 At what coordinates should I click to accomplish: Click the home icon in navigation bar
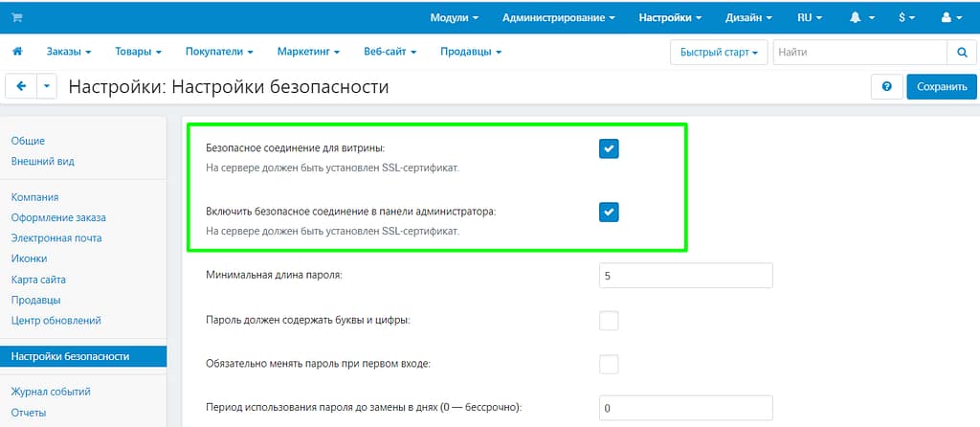click(x=17, y=51)
